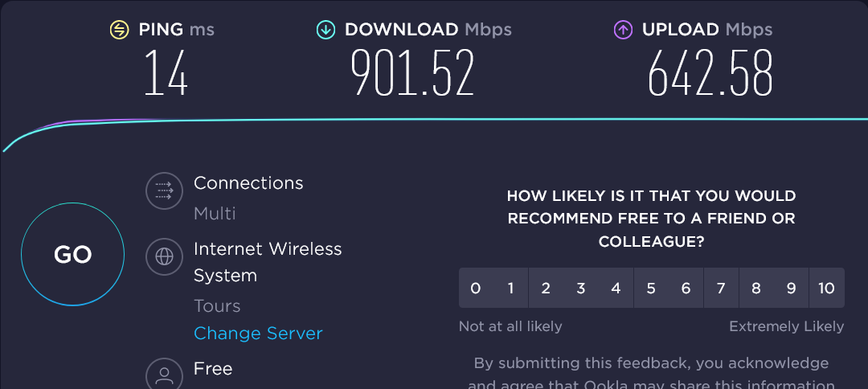The width and height of the screenshot is (868, 389).
Task: Click the globe server icon
Action: (164, 257)
